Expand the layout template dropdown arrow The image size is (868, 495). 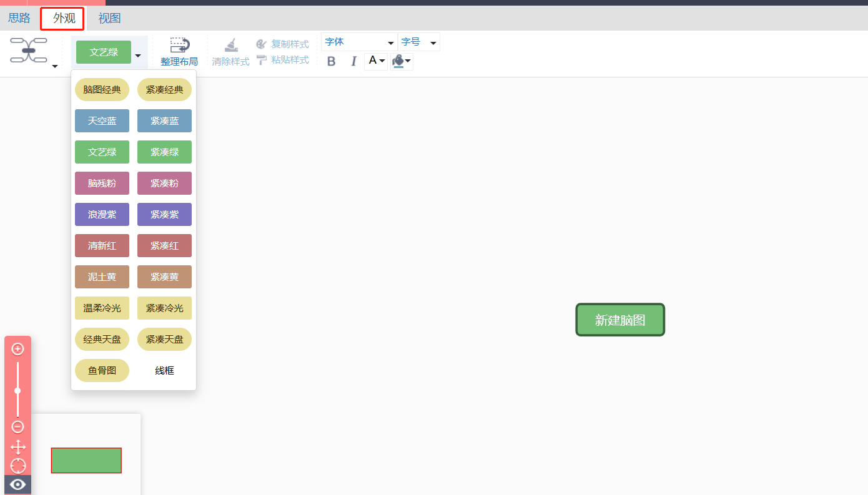coord(55,66)
